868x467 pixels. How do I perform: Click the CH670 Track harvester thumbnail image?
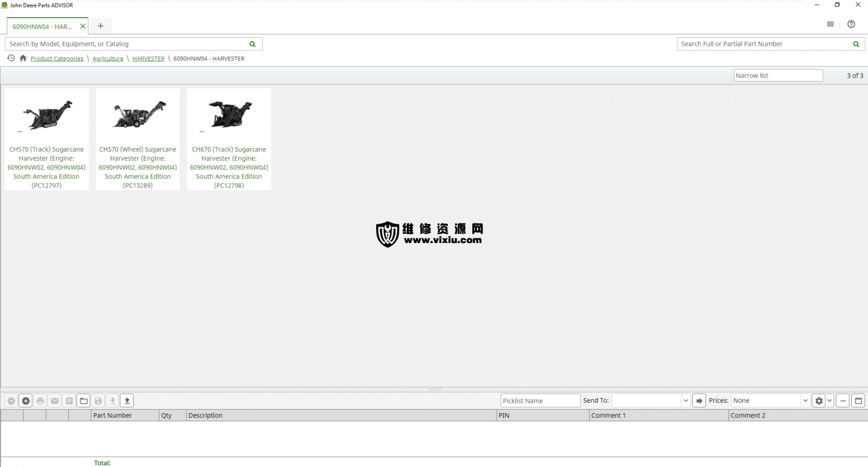(229, 115)
